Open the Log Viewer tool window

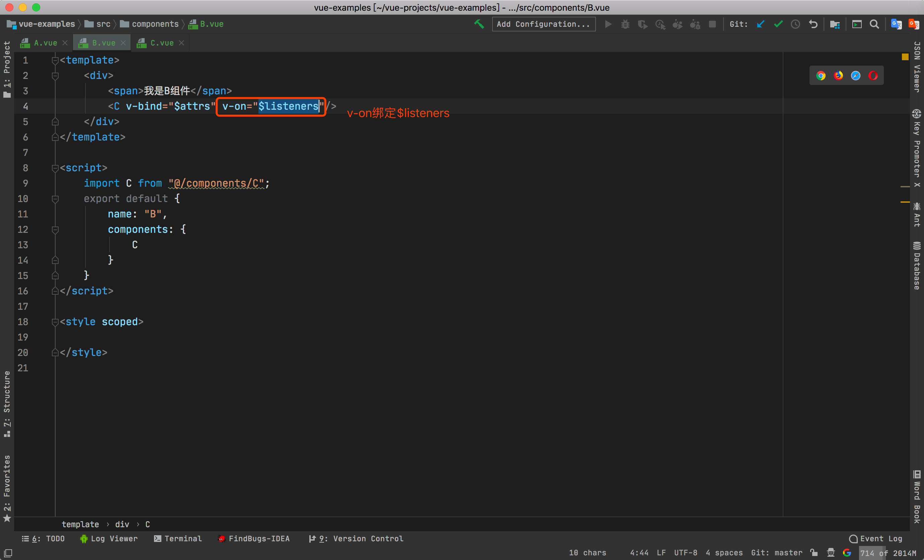point(109,539)
